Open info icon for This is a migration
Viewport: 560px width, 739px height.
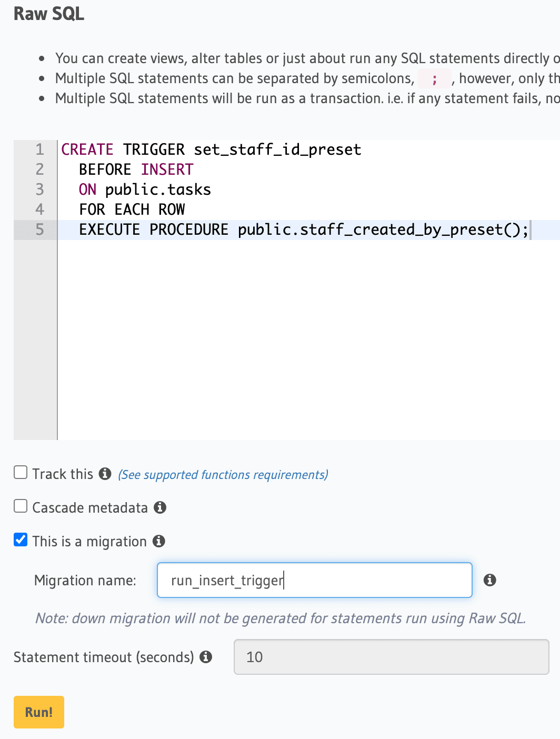(x=161, y=541)
